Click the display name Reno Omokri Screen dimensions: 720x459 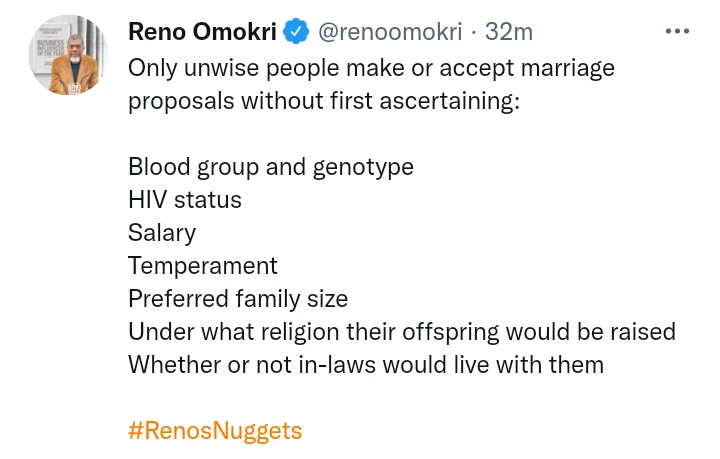(x=200, y=32)
